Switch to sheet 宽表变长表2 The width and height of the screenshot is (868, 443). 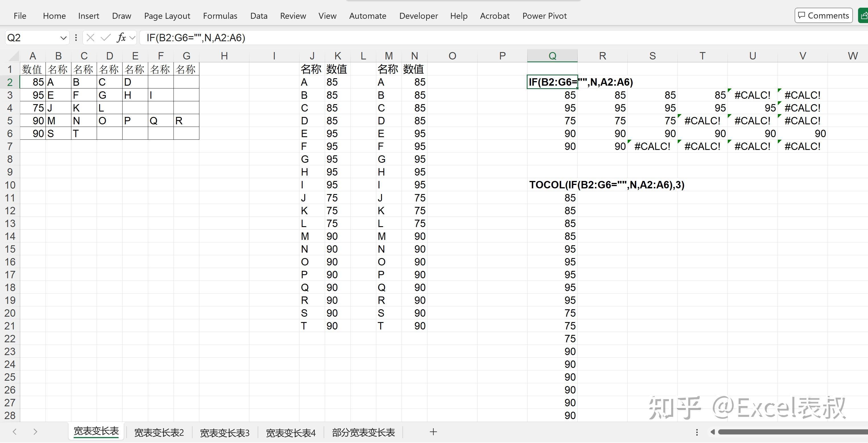pos(159,432)
